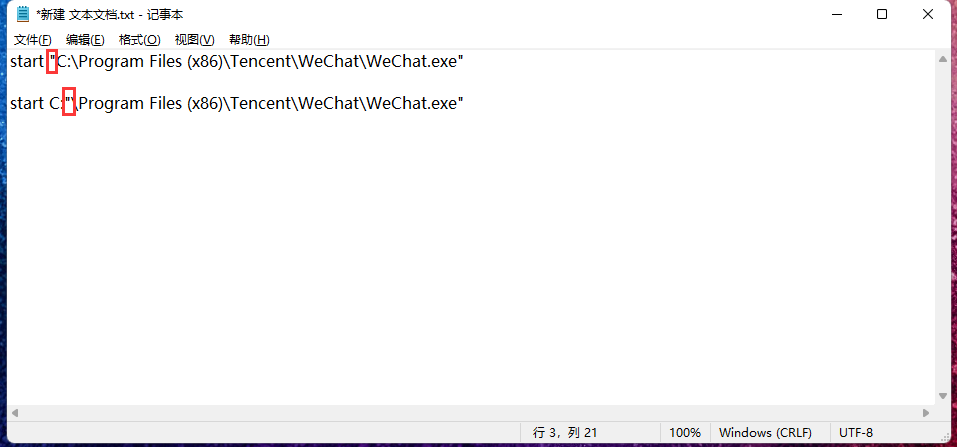Click the vertical scrollbar up arrow
Screen dimensions: 957x447
[x=942, y=59]
